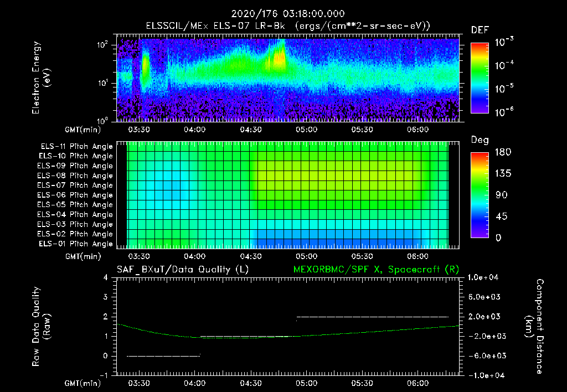Viewport: 567px width, 392px height.
Task: Click the 10^2 label on electron energy axis
Action: click(x=102, y=45)
